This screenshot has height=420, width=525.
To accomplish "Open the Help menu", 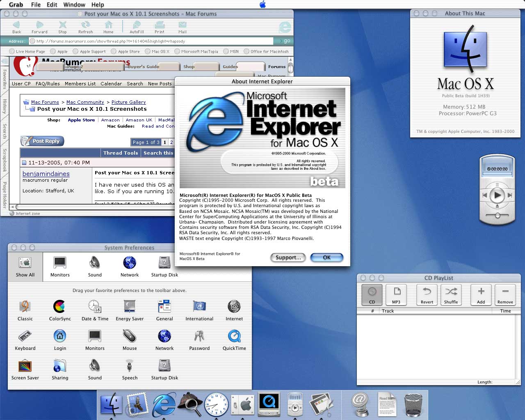I will click(98, 5).
